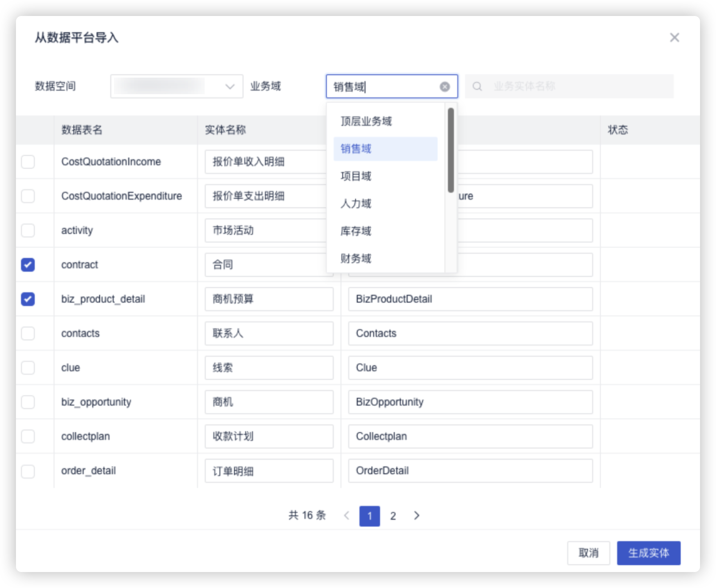Viewport: 716px width, 588px height.
Task: Check the contacts row checkbox
Action: [28, 333]
